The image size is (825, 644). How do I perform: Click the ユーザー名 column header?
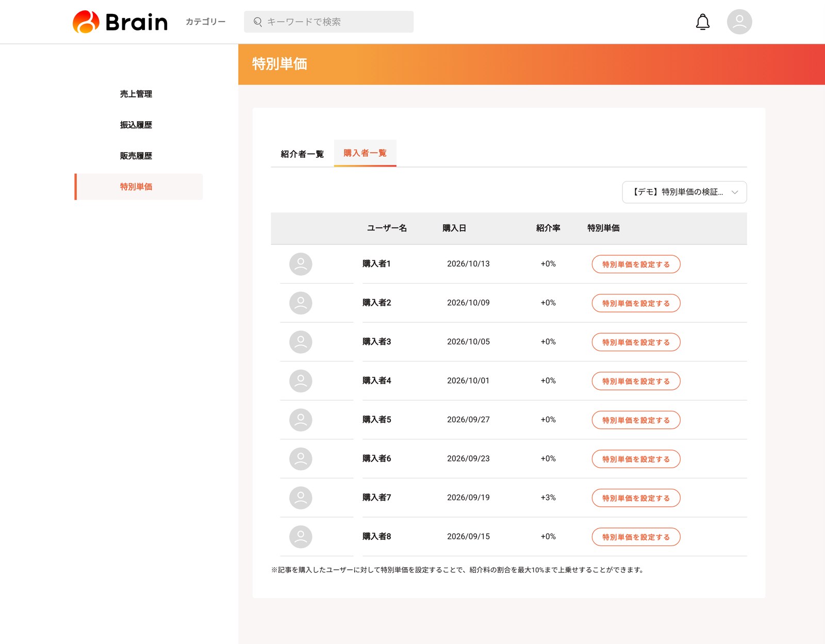pos(387,228)
